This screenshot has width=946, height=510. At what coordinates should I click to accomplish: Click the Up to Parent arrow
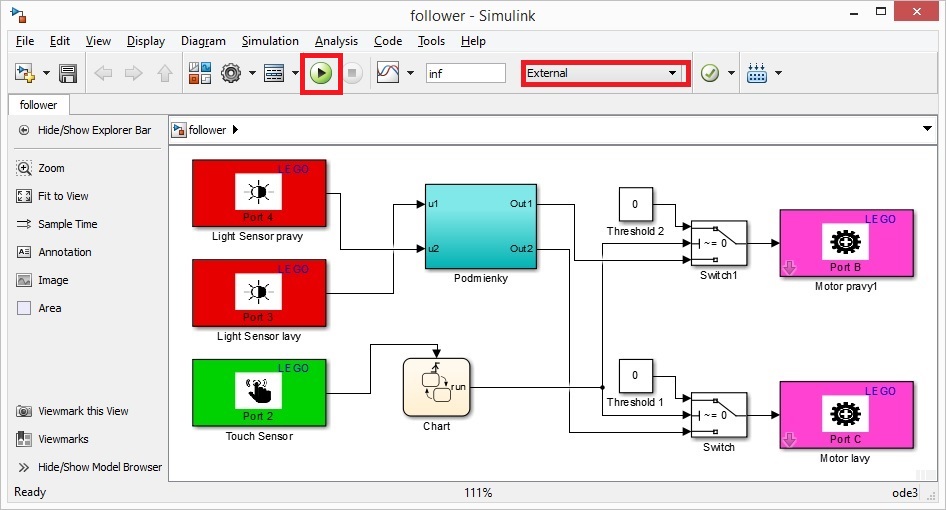pos(164,73)
